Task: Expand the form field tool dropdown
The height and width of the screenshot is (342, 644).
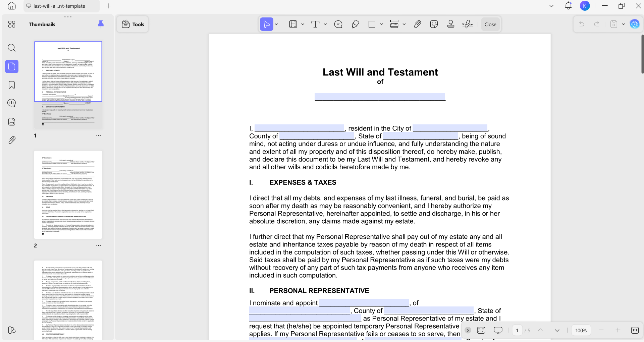Action: point(303,24)
